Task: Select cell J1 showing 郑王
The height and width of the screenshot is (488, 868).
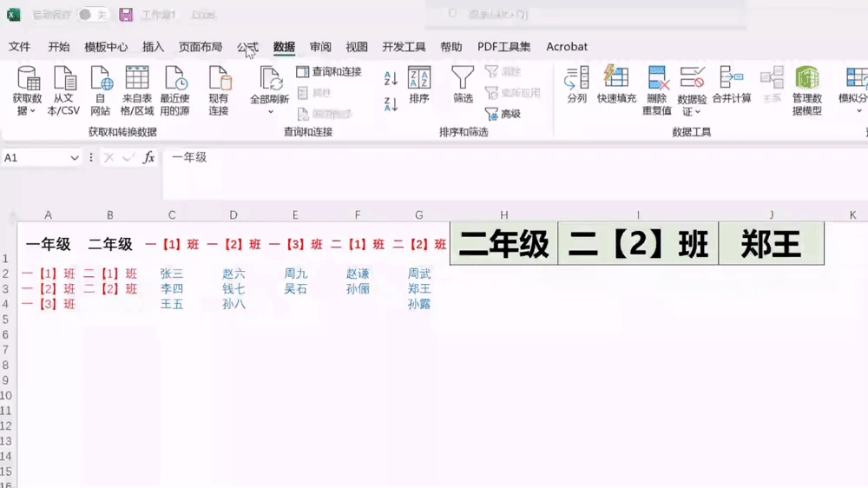Action: tap(771, 244)
